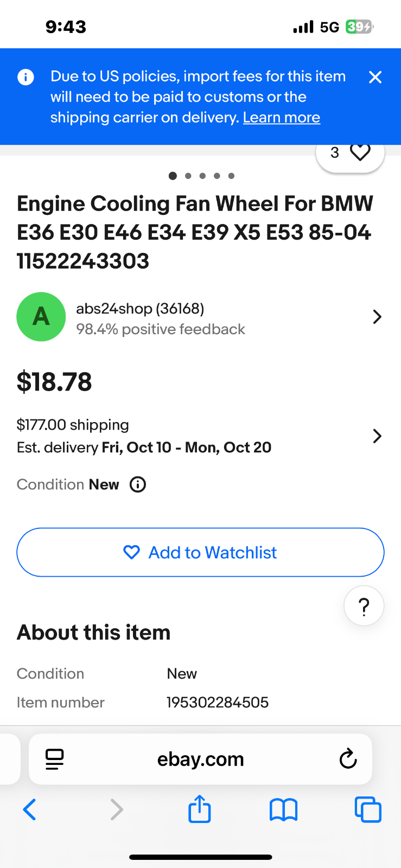
Task: Open the Learn more link
Action: 281,118
